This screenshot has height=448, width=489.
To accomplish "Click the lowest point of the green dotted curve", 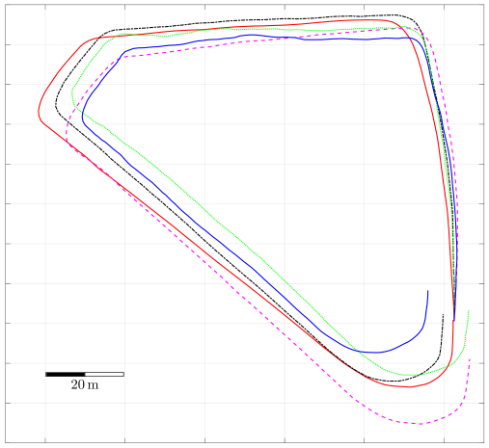I will click(x=408, y=375).
